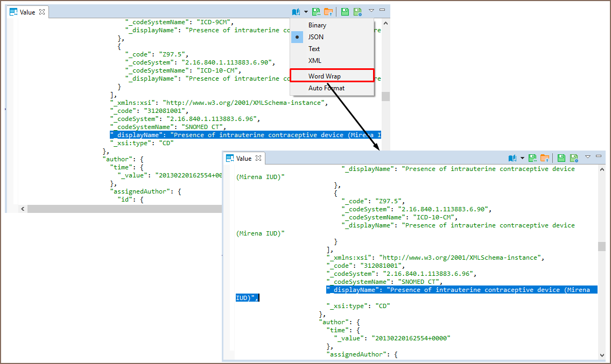Enable Word Wrap from the menu
Viewport: 611px width, 364px height.
tap(324, 76)
